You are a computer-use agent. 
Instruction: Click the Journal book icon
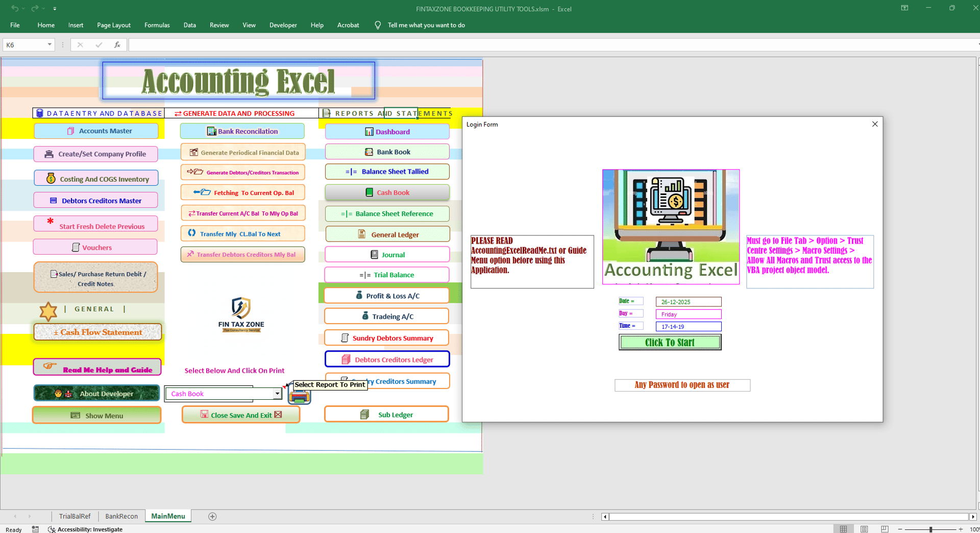(374, 254)
